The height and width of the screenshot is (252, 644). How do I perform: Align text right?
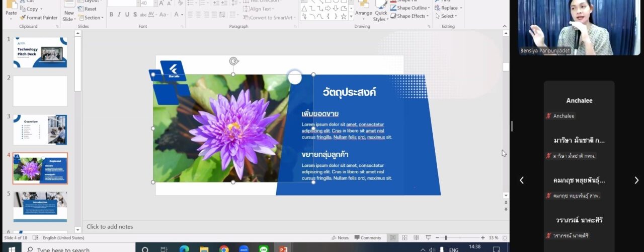(x=206, y=15)
